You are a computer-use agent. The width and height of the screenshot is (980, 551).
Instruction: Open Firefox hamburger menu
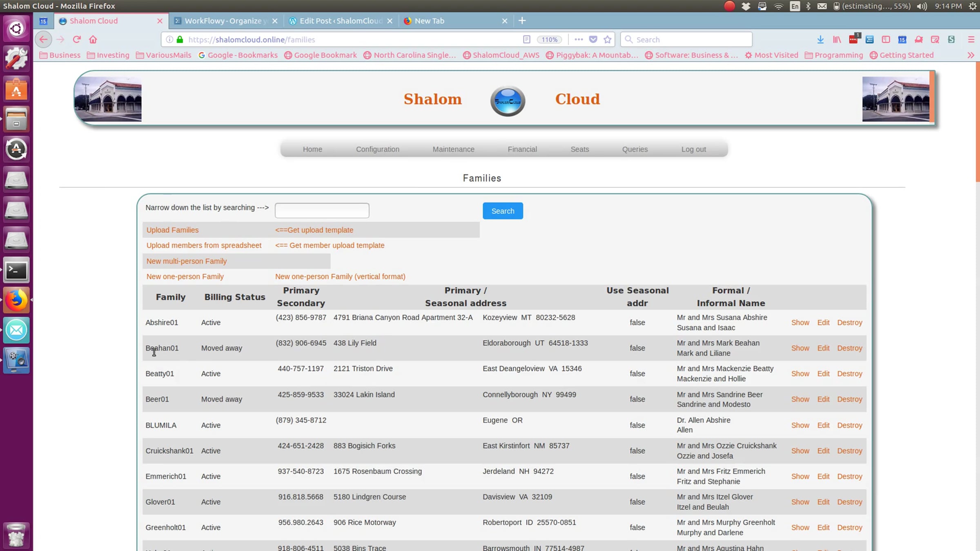coord(971,39)
